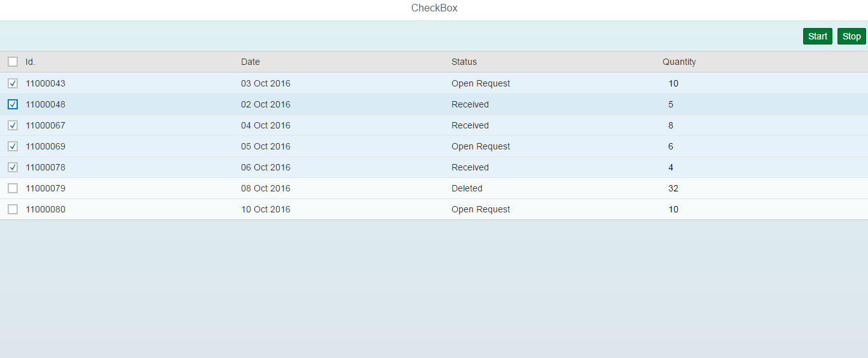Screen dimensions: 868x358
Task: Clear the checkbox for row 11000078
Action: pyautogui.click(x=13, y=167)
